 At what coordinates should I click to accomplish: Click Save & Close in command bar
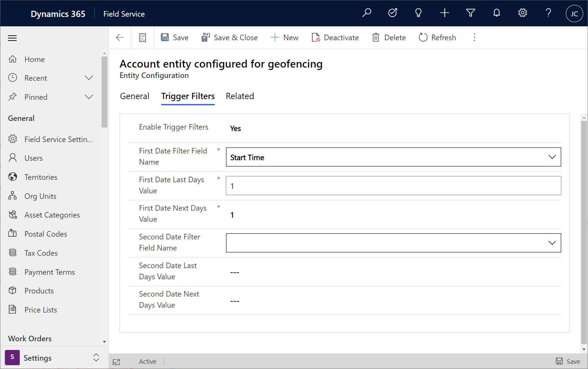coord(229,37)
